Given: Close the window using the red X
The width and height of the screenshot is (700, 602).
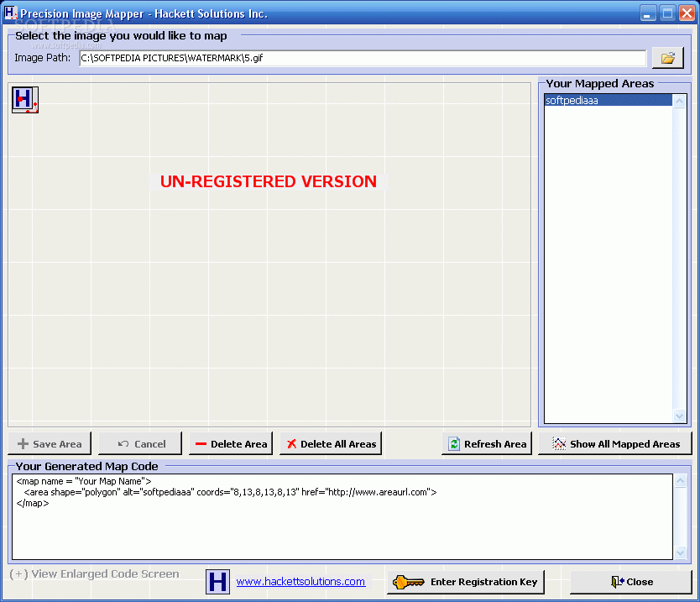Looking at the screenshot, I should pyautogui.click(x=687, y=13).
